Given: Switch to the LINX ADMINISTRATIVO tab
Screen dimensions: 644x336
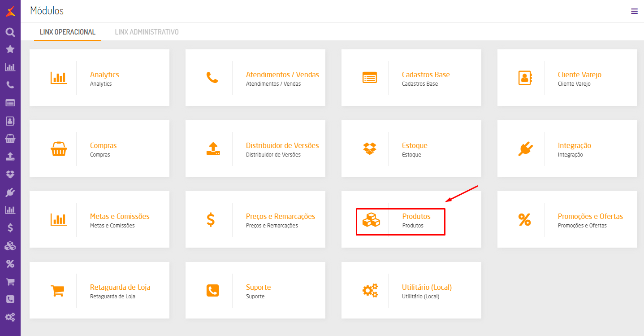Looking at the screenshot, I should point(147,32).
